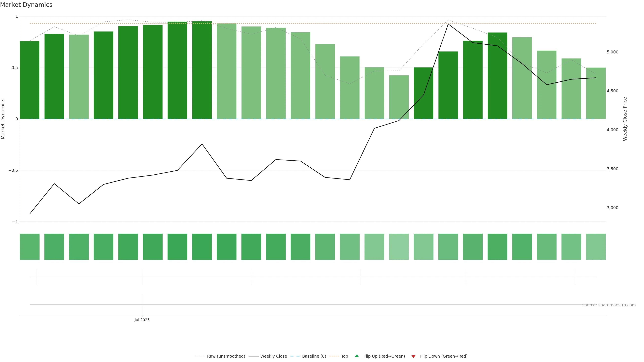Click the first dark green bar on left

(x=30, y=80)
